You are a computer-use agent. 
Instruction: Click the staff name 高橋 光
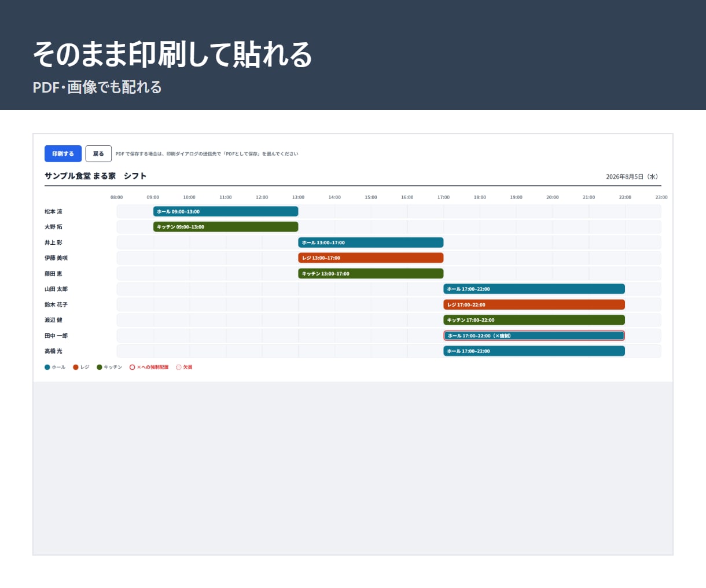pos(53,351)
